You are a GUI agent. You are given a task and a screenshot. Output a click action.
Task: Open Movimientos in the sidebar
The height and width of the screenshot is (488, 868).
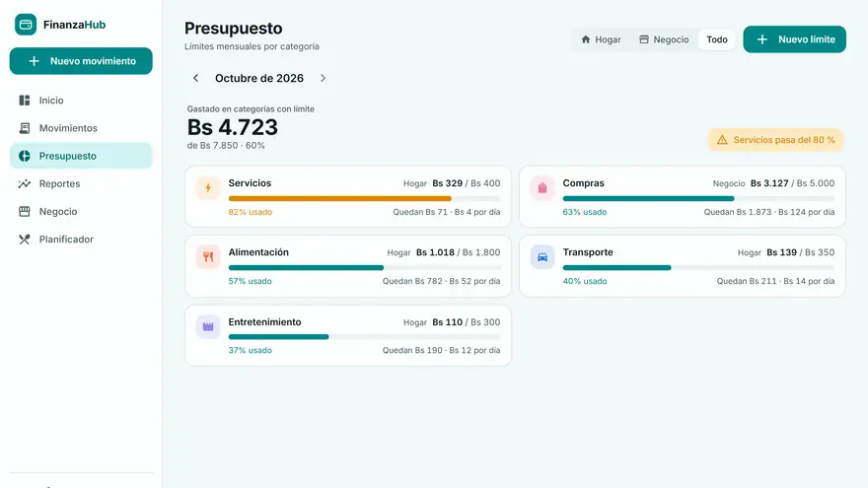coord(81,128)
